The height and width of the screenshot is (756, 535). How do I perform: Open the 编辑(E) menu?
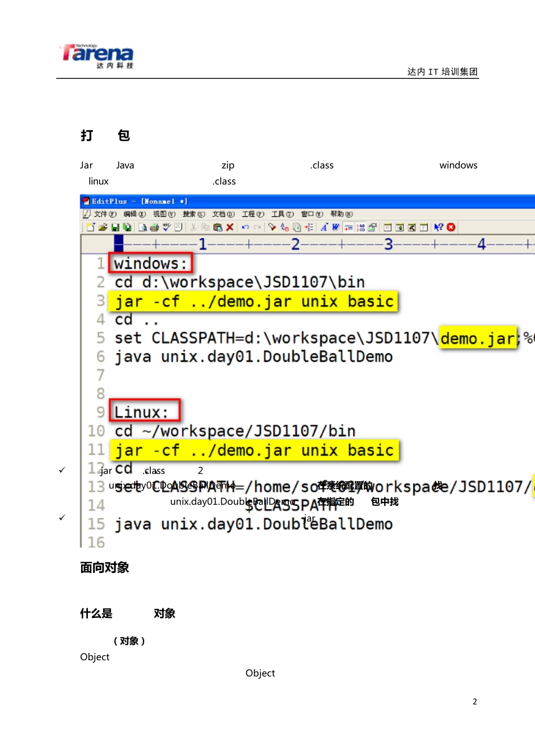135,214
